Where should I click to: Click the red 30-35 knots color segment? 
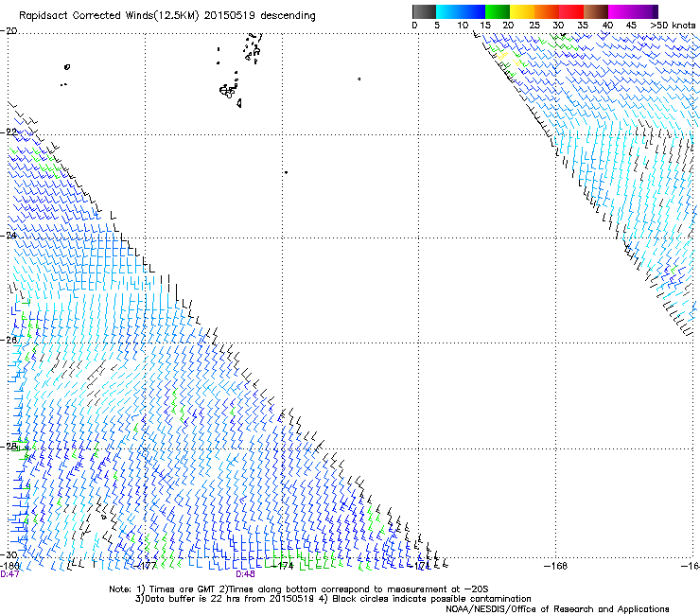[x=571, y=11]
